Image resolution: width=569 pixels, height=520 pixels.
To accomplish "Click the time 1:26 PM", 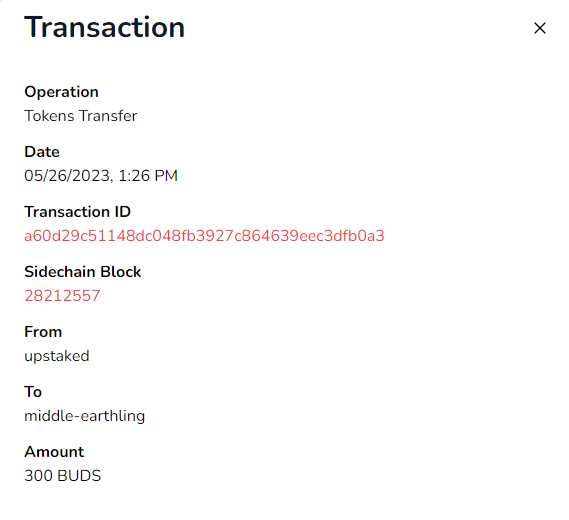I will click(x=148, y=176).
